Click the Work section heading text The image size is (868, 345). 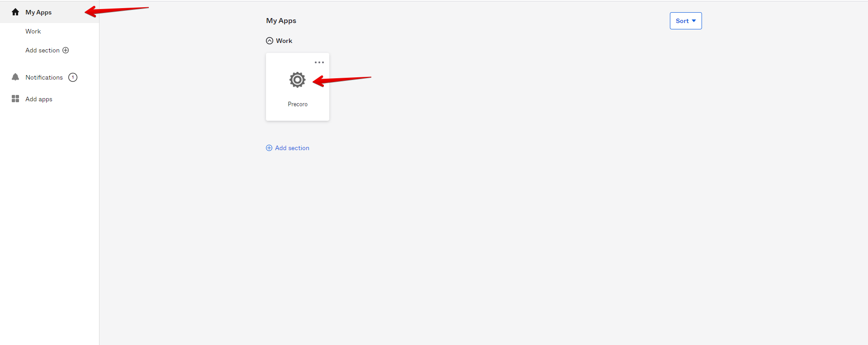coord(284,41)
